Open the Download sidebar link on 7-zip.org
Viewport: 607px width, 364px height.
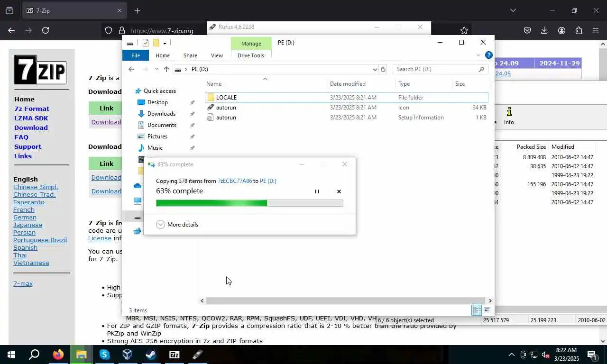tap(31, 127)
